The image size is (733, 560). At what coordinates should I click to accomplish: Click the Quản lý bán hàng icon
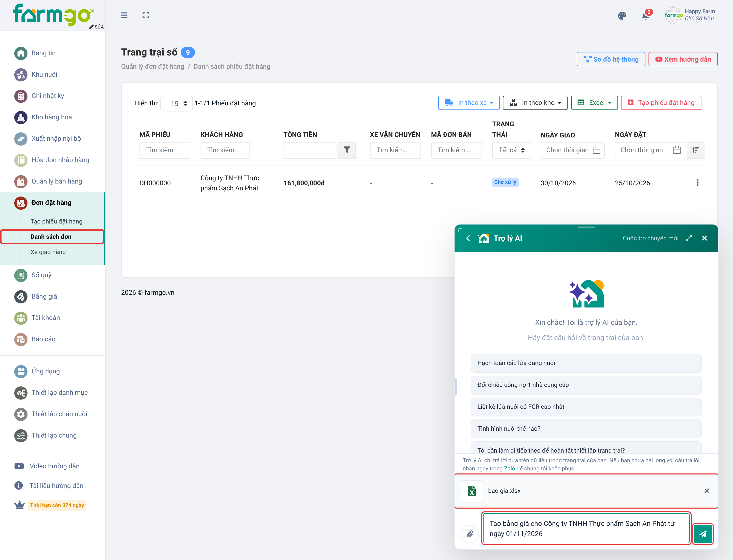tap(21, 181)
